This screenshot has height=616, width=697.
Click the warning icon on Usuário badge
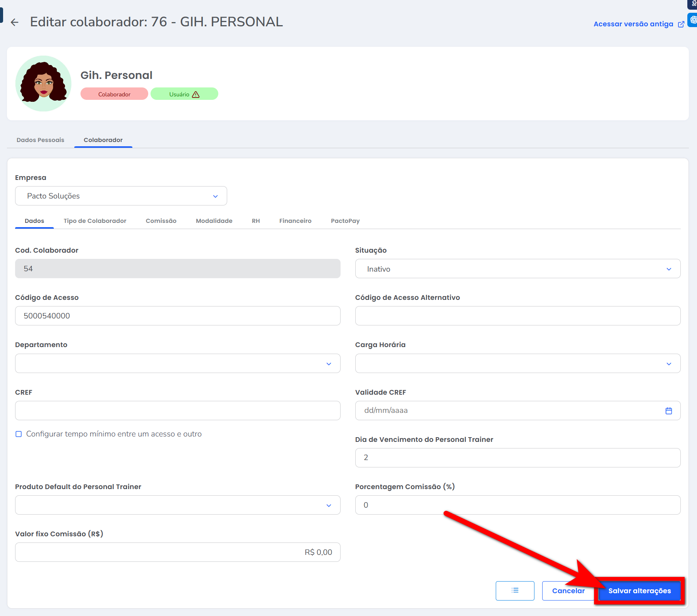(x=196, y=94)
